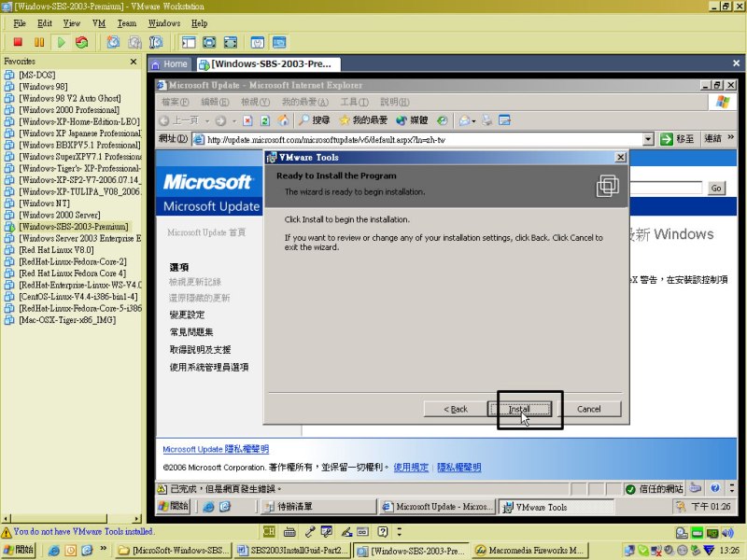Image resolution: width=747 pixels, height=560 pixels.
Task: Click IE Refresh page icon
Action: (x=265, y=121)
